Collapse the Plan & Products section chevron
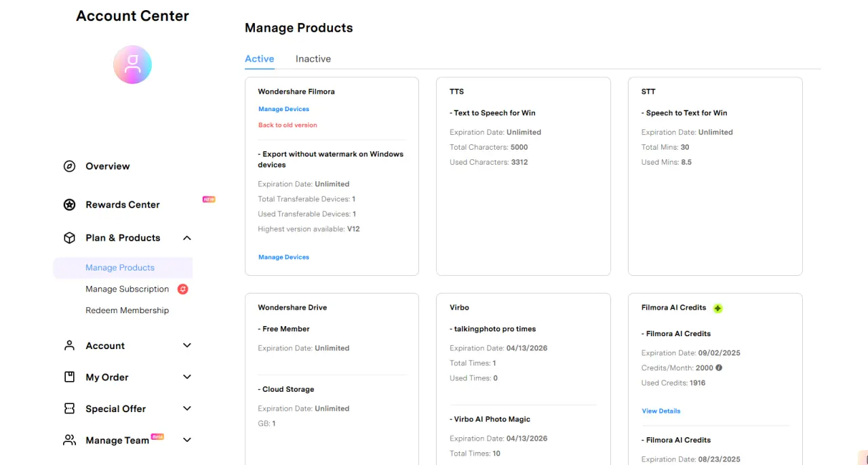The width and height of the screenshot is (868, 465). [x=187, y=238]
